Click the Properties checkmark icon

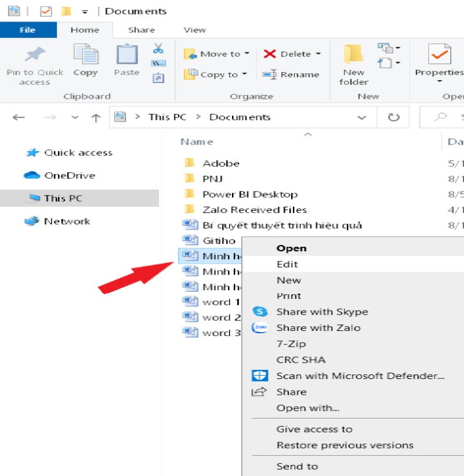440,54
